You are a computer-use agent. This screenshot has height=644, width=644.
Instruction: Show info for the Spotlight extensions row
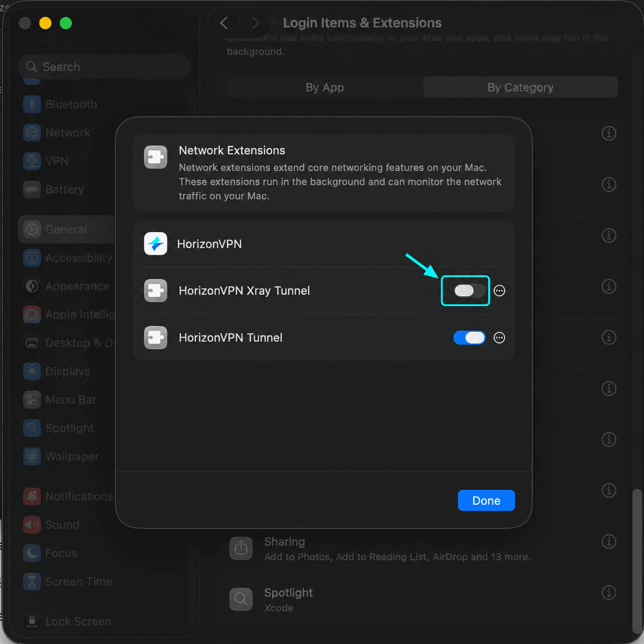pyautogui.click(x=609, y=593)
